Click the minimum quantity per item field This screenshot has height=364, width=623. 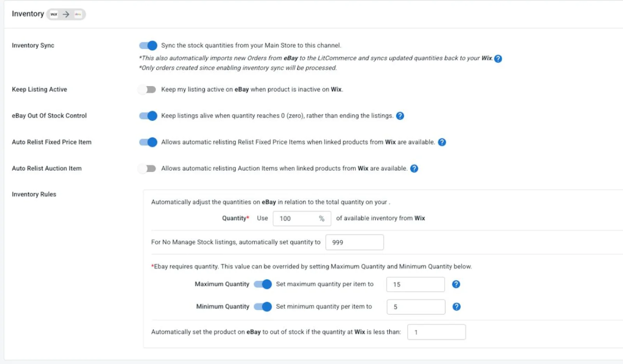click(x=415, y=307)
